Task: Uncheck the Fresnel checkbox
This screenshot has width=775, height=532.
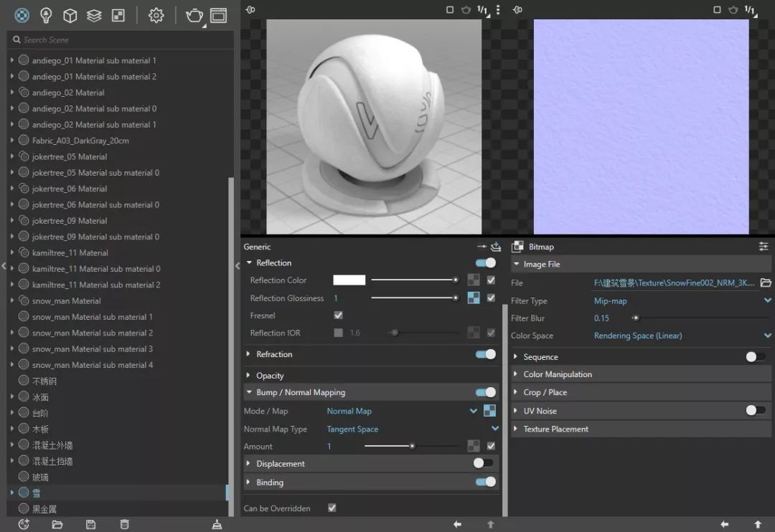Action: pos(339,315)
